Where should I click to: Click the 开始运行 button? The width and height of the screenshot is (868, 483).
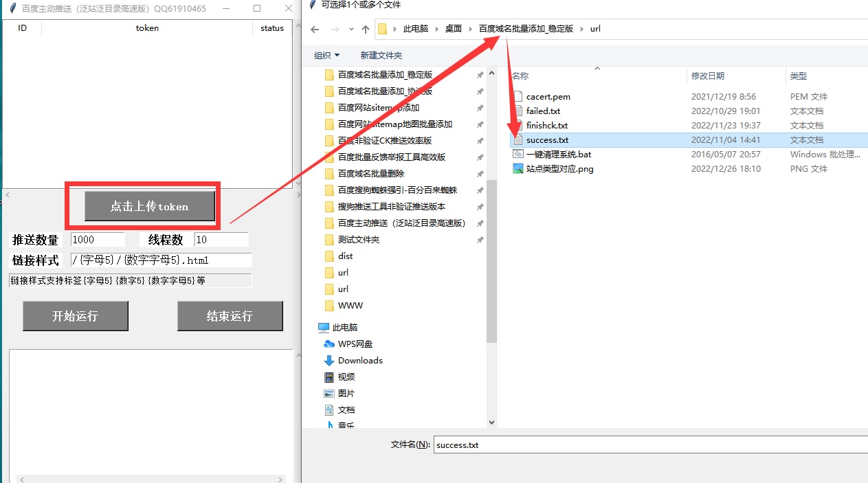coord(76,316)
